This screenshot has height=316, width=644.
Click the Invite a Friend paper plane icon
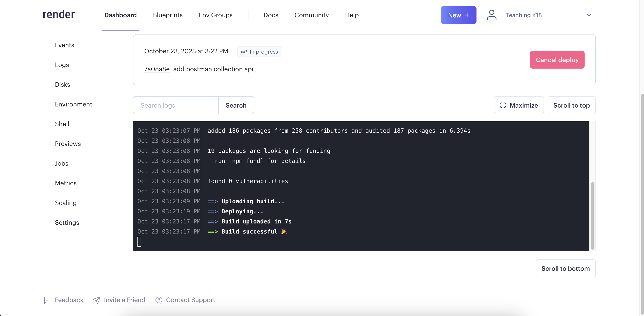(96, 300)
